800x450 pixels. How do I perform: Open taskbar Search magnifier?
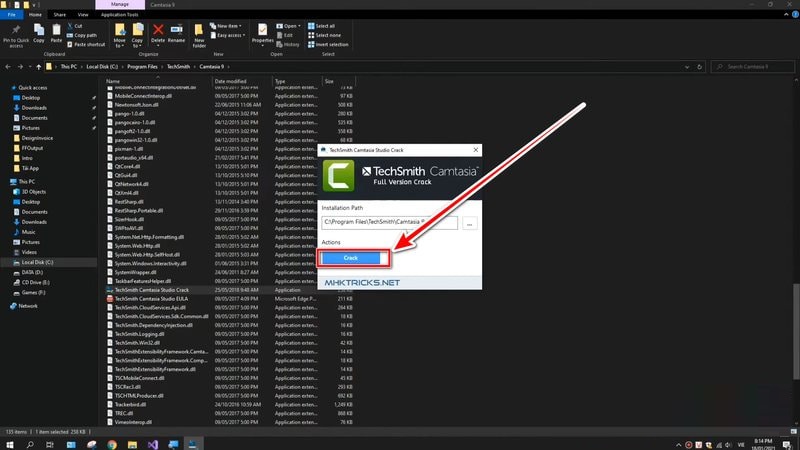pyautogui.click(x=30, y=444)
